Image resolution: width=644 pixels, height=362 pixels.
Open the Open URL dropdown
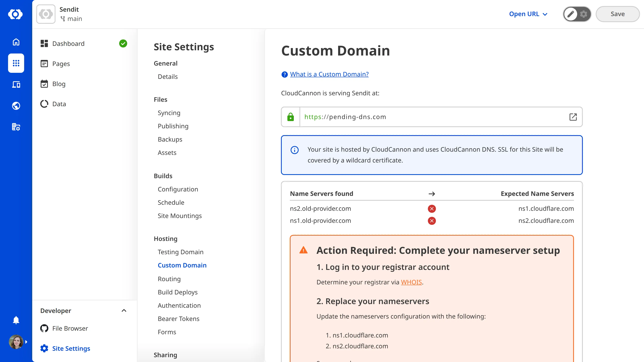[528, 14]
